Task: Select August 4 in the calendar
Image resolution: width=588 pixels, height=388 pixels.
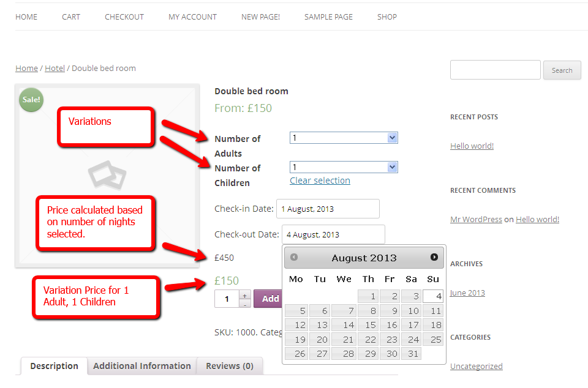Action: coord(433,296)
